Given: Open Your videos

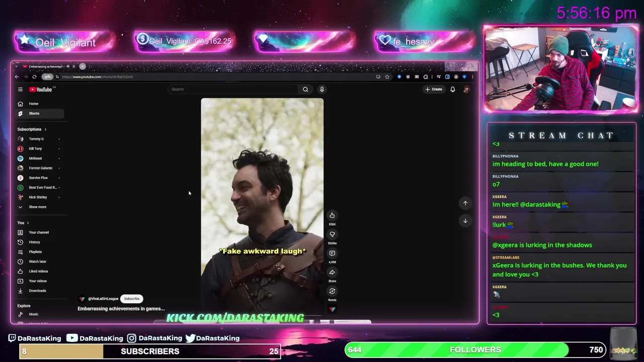Looking at the screenshot, I should click(39, 281).
